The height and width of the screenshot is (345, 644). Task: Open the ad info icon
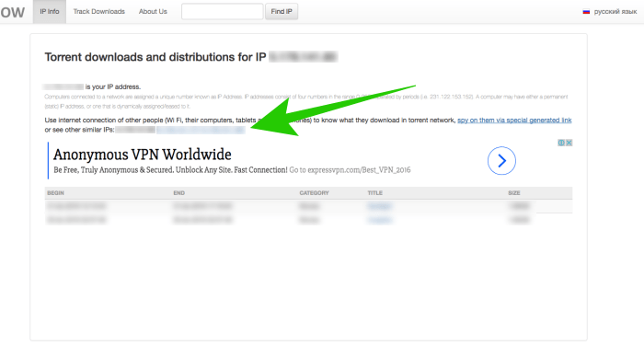point(561,143)
